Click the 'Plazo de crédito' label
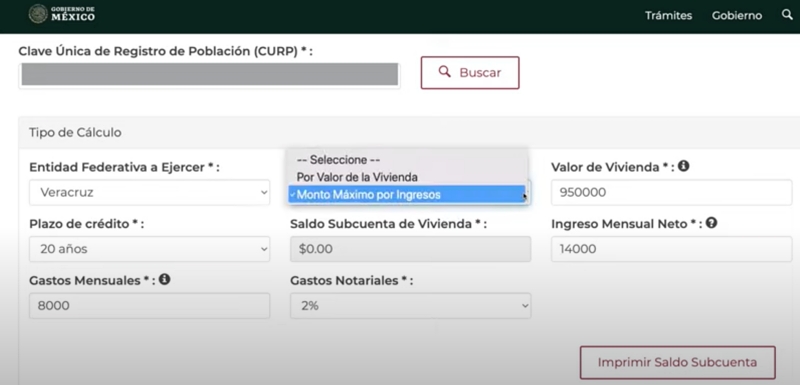 [x=86, y=224]
